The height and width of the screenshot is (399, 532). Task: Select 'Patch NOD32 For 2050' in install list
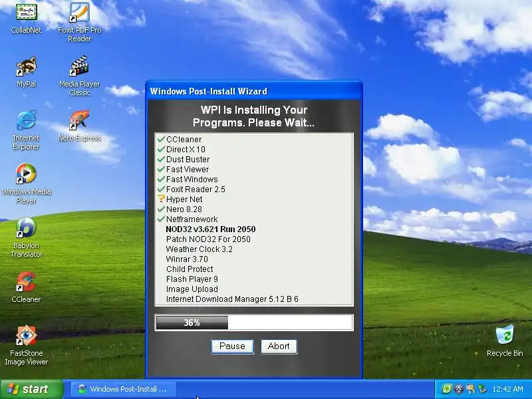tap(208, 239)
